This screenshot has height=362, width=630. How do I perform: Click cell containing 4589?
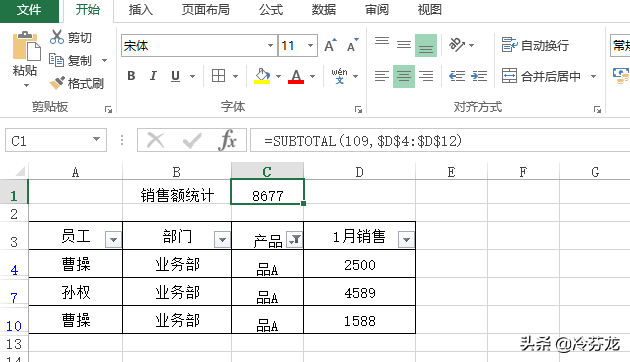click(359, 292)
